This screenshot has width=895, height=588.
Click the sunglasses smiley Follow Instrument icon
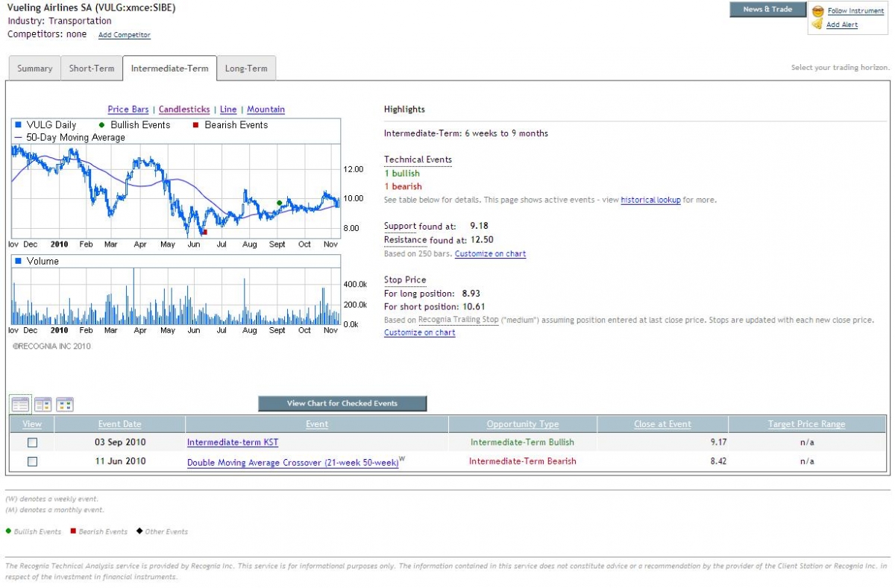(x=818, y=11)
